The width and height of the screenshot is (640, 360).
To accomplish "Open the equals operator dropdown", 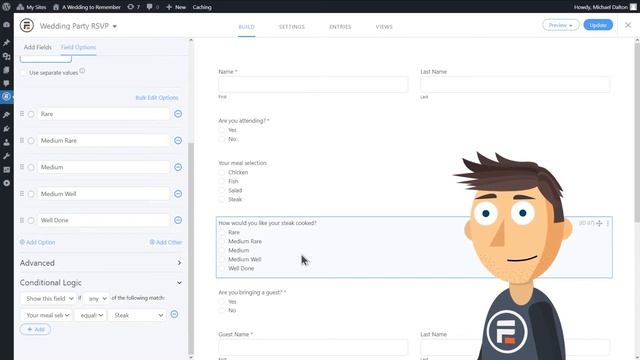I will (x=91, y=315).
